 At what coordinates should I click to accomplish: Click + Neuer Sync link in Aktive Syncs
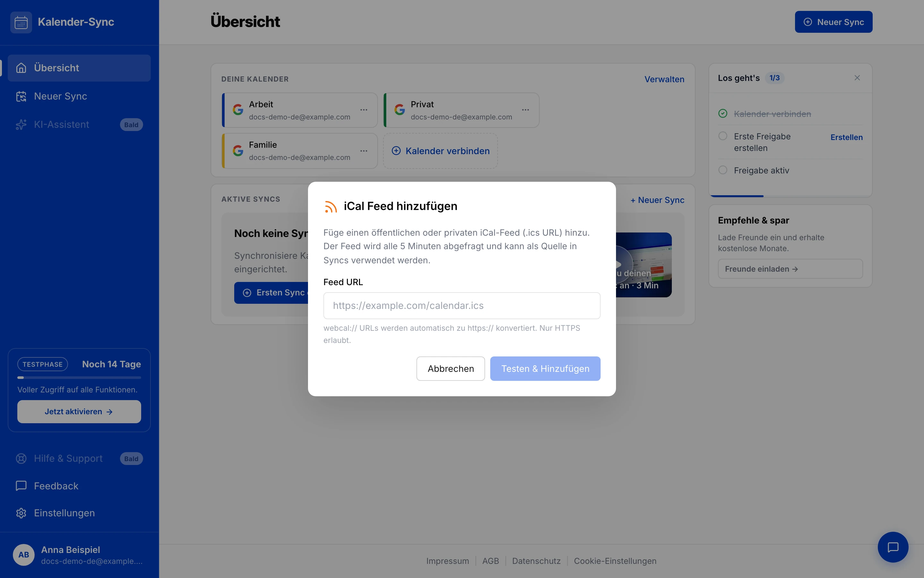coord(657,200)
